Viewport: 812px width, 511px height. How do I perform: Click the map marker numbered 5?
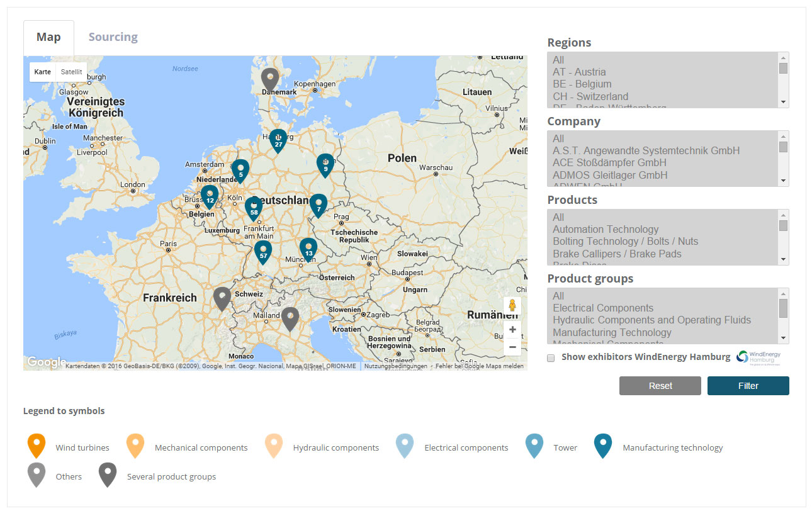coord(240,171)
